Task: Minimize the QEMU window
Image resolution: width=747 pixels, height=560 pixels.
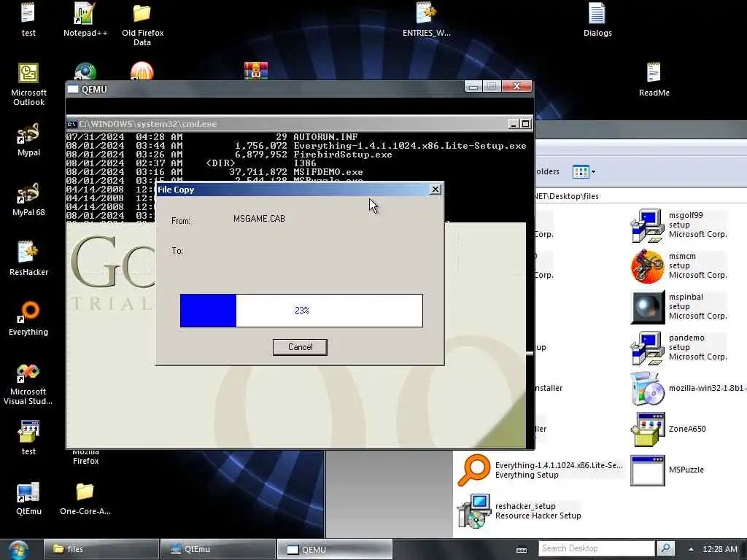Action: pos(473,86)
